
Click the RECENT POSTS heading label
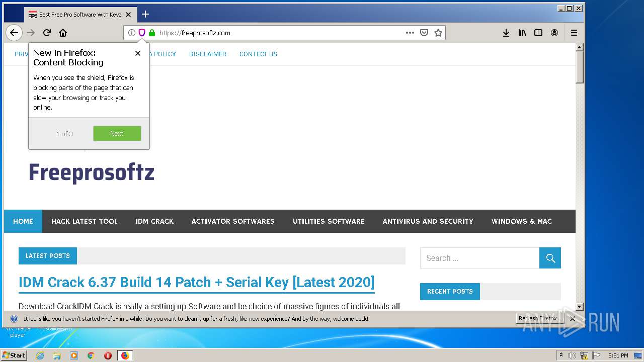[450, 291]
